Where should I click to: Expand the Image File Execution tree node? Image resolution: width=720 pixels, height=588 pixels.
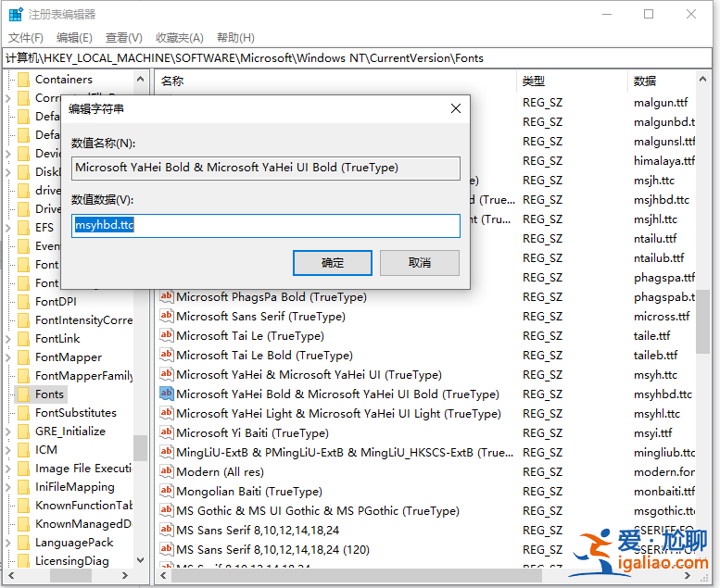[8, 469]
